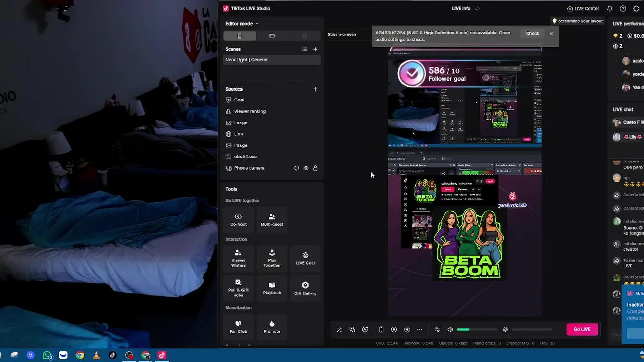Click Check in the audio notification
This screenshot has height=362, width=644.
tap(532, 33)
